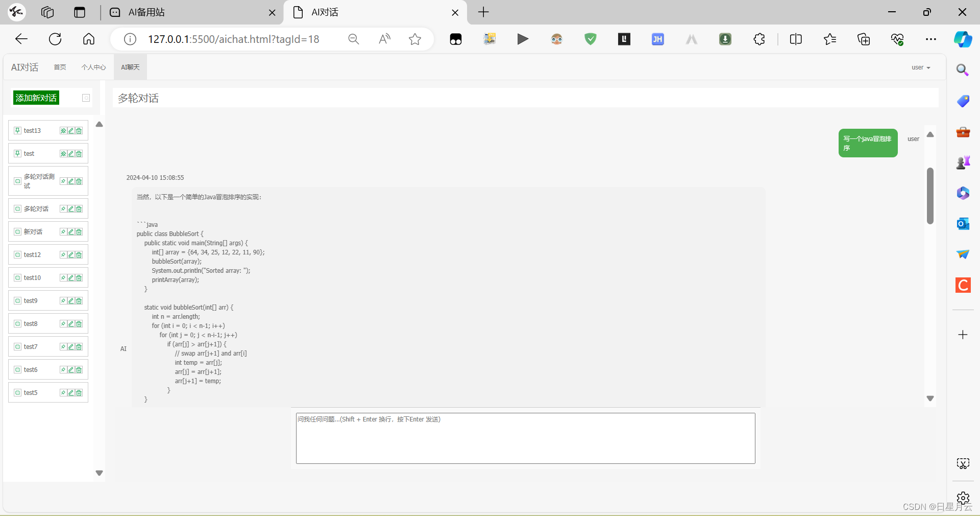Click the address bar URL
The width and height of the screenshot is (980, 516).
point(233,39)
